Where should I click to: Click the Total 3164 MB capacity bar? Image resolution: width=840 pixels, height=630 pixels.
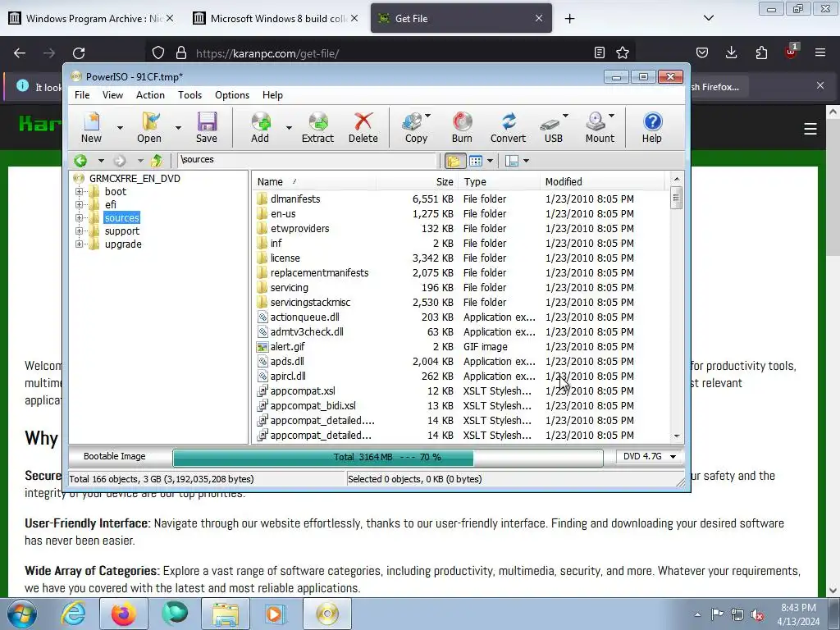pos(387,457)
